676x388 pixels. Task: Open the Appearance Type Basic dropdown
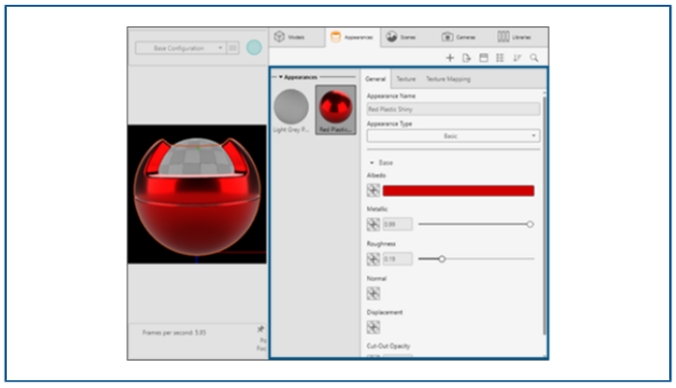click(x=453, y=136)
